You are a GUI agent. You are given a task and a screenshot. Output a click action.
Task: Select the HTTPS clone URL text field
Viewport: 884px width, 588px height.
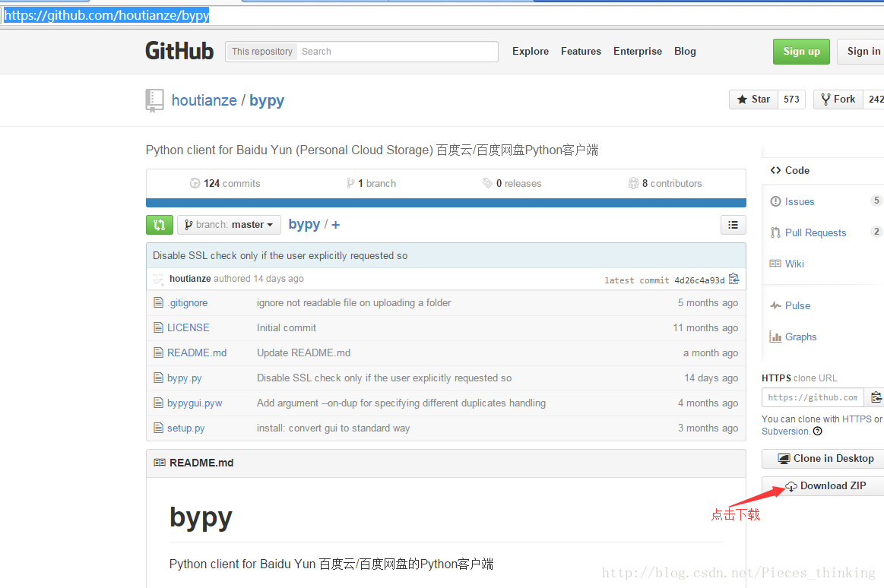pyautogui.click(x=813, y=397)
